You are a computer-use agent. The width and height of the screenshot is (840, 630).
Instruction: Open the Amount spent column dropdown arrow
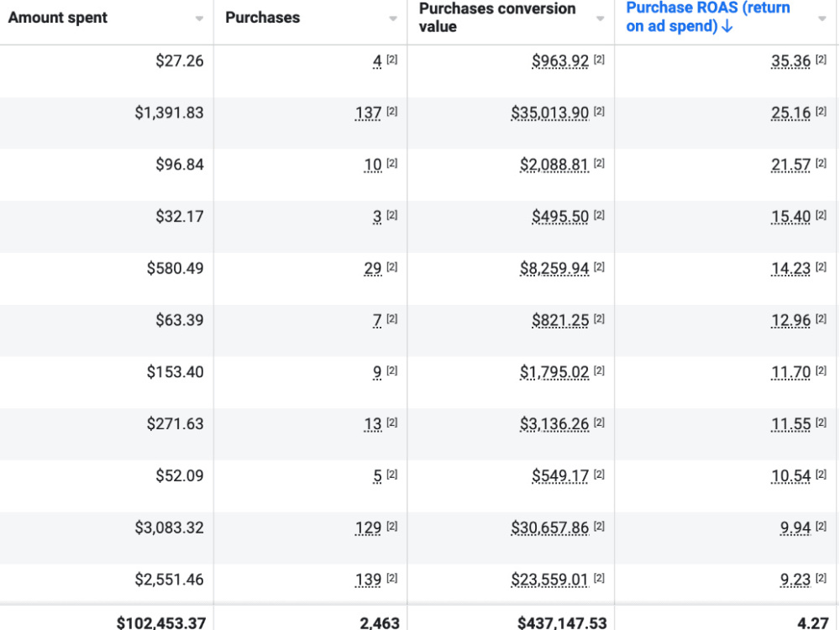199,18
